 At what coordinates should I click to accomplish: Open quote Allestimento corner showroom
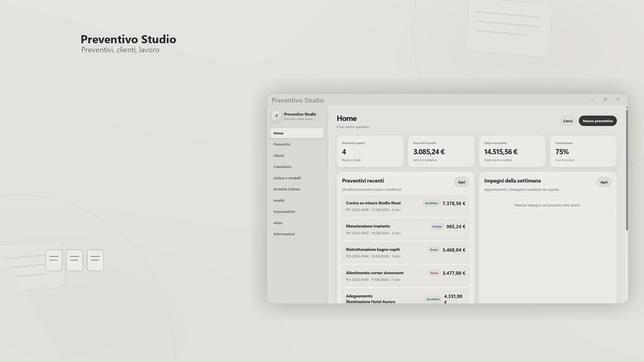pos(406,276)
